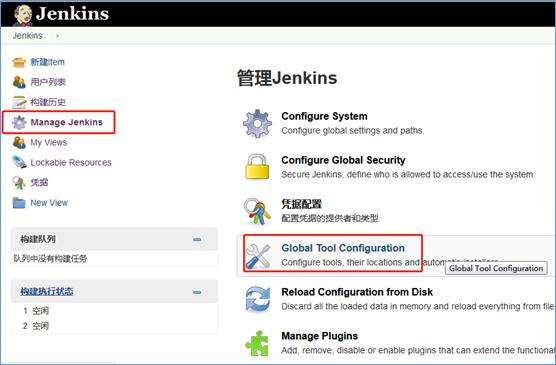This screenshot has width=556, height=365.
Task: Open Configure System
Action: [x=324, y=116]
